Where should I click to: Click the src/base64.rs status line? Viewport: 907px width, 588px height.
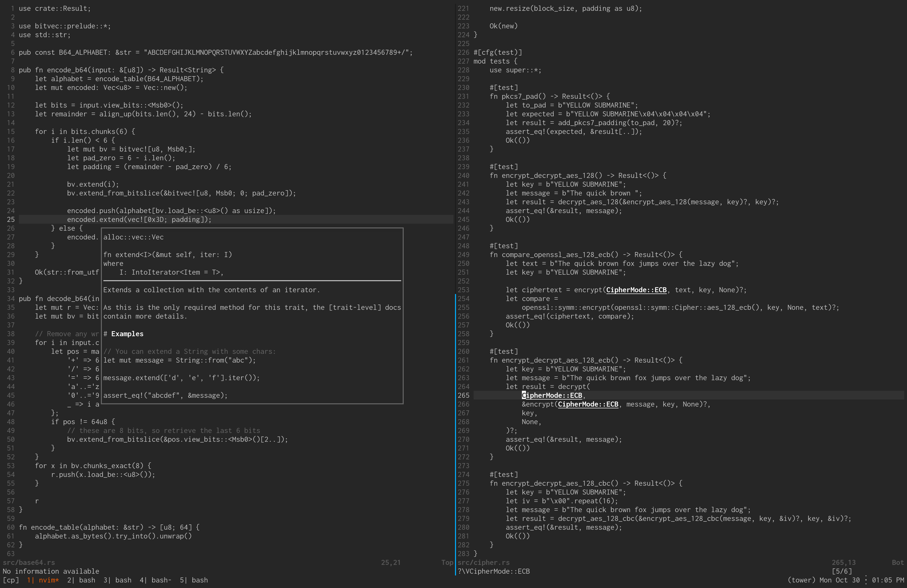pos(29,562)
